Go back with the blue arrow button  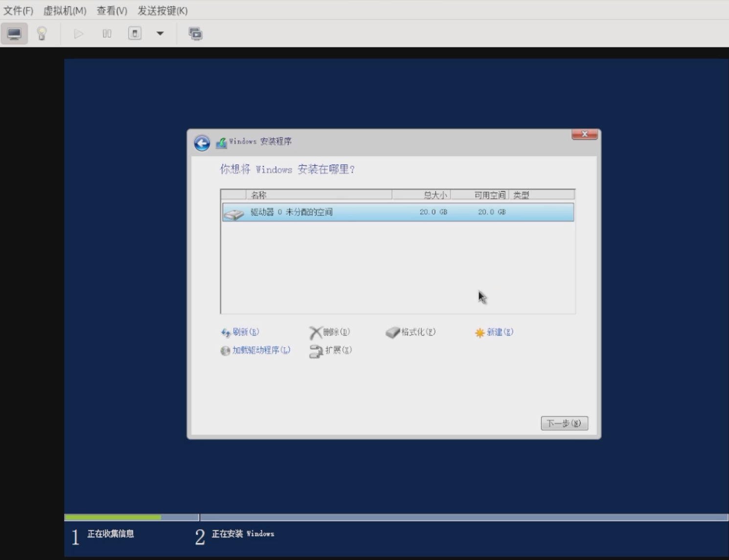(202, 143)
